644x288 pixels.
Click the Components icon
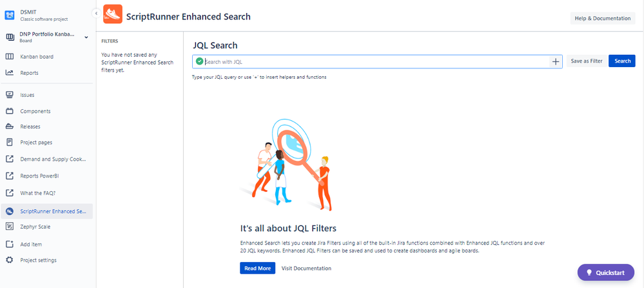10,111
